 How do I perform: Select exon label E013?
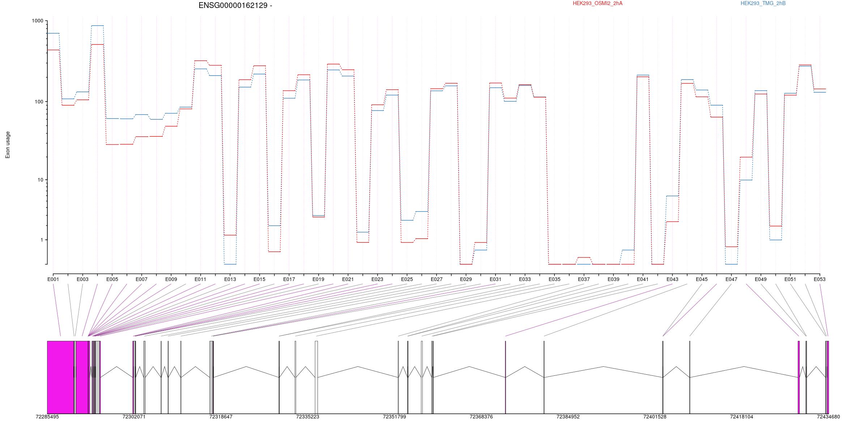[230, 279]
